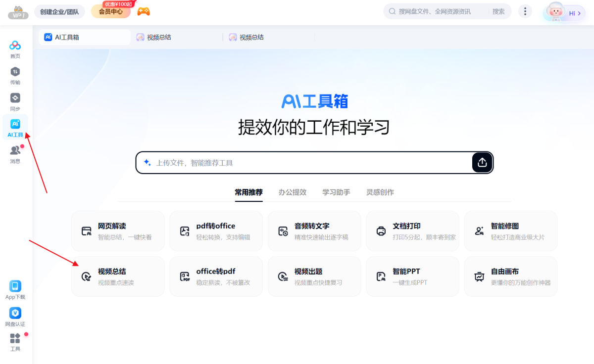Click the 音频转文字 card icon
This screenshot has height=364, width=594.
283,231
